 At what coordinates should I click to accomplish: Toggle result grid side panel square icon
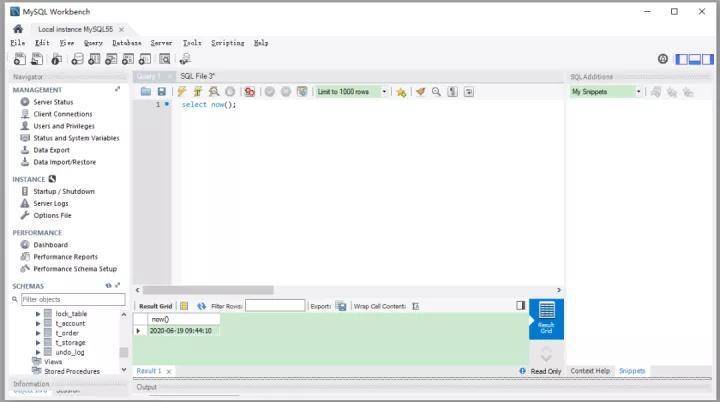[x=520, y=306]
